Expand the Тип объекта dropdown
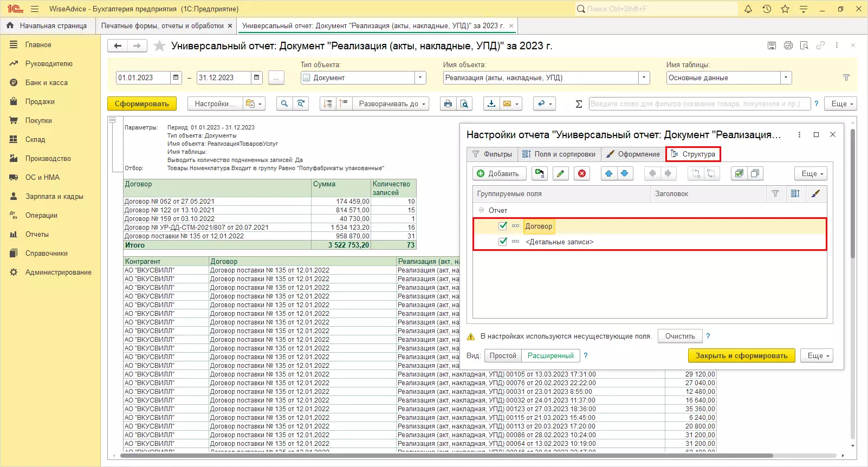Viewport: 868px width, 467px height. pos(420,77)
